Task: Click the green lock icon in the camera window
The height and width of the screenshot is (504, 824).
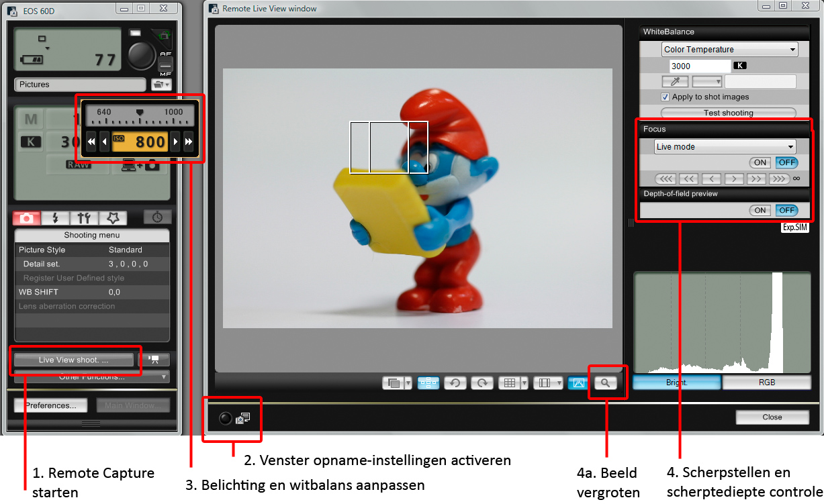Action: 166,37
